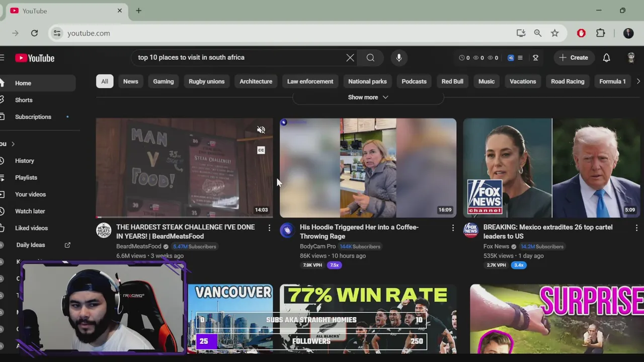Start voice search with microphone

[399, 57]
